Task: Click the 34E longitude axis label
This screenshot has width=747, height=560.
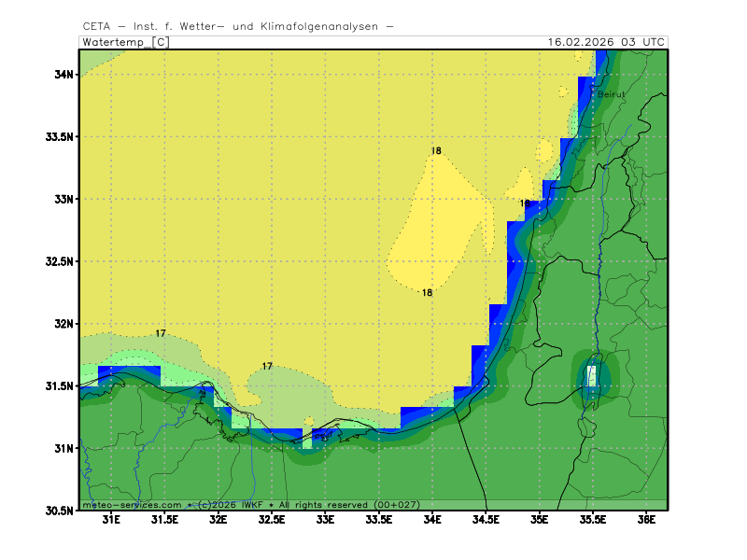Action: 432,519
